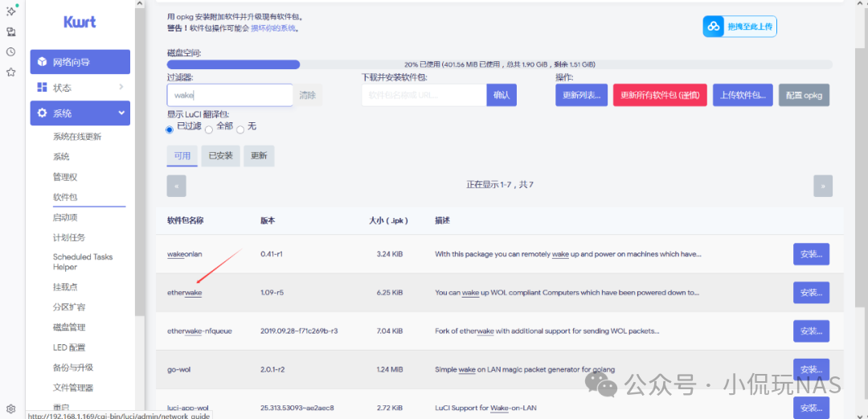Click the Kwrt logo
This screenshot has width=868, height=419.
[80, 22]
